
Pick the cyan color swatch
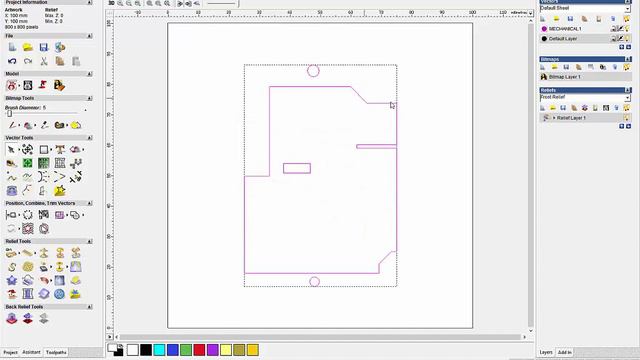[159, 350]
